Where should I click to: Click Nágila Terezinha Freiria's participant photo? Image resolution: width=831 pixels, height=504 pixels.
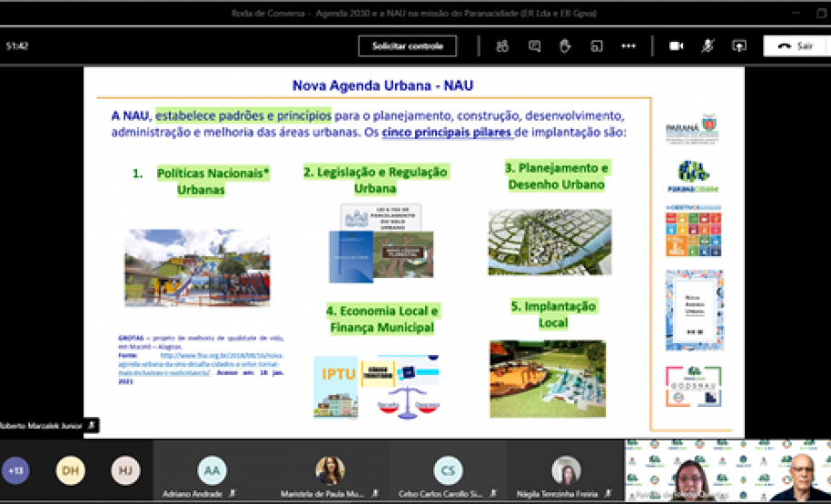(566, 470)
